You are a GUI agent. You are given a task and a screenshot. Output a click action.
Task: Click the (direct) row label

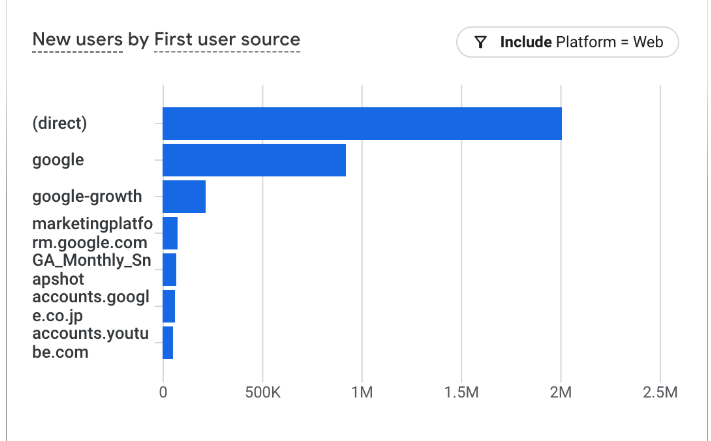[60, 124]
